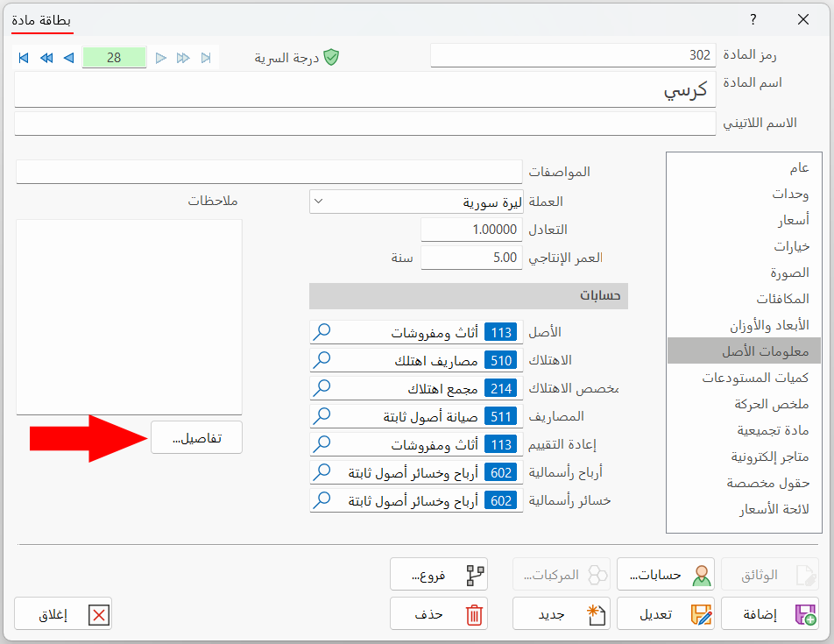This screenshot has height=644, width=834.
Task: Click the رمز المادة code field
Action: coord(573,55)
